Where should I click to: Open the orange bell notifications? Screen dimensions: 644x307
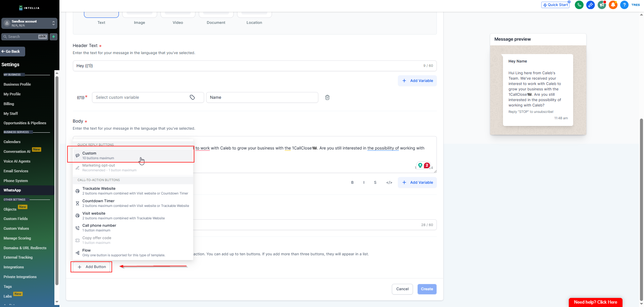coord(613,5)
